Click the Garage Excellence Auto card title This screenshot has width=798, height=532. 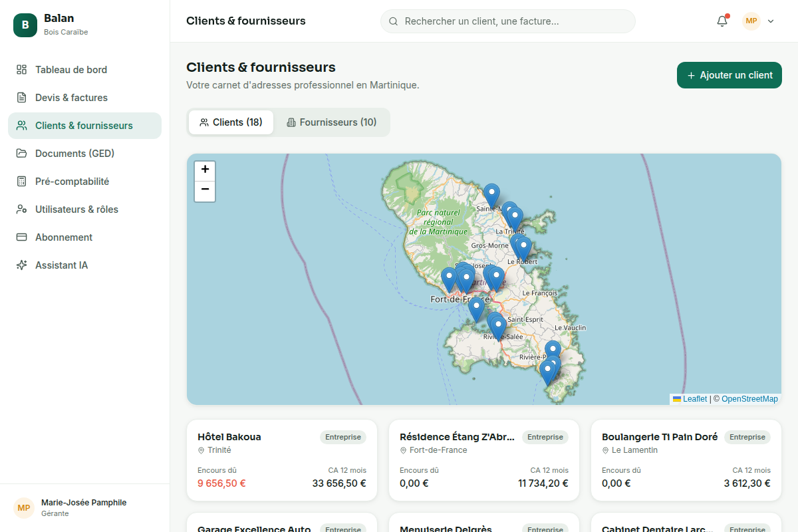[x=254, y=529]
